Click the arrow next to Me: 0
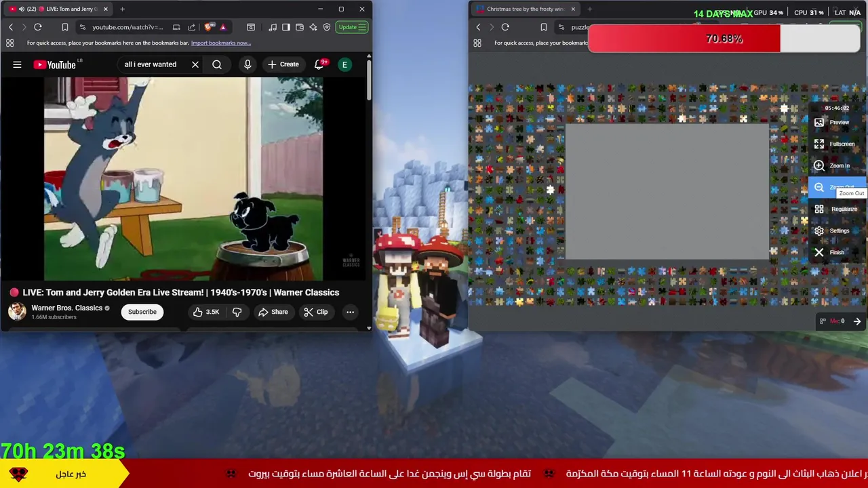 (x=857, y=321)
